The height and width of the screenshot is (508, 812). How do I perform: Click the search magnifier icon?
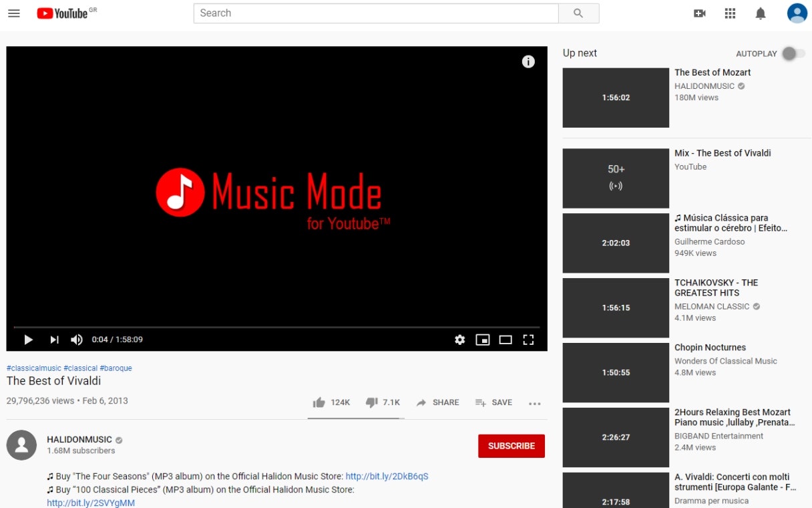(578, 13)
